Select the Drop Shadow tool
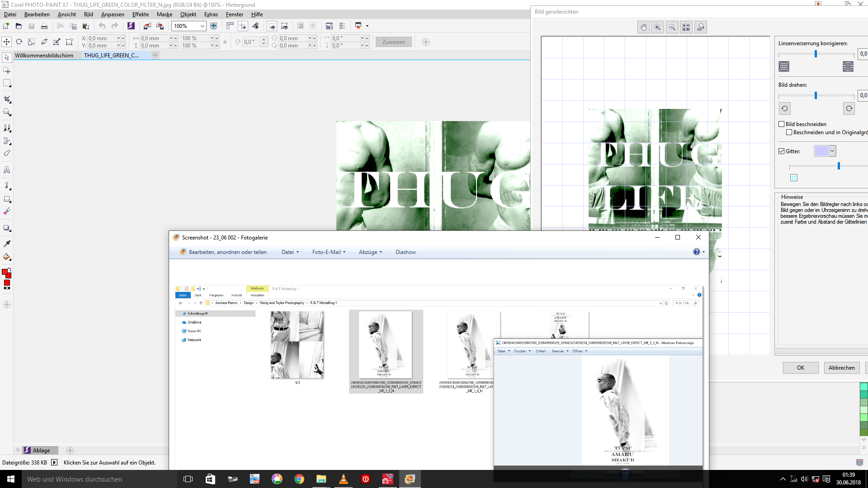The image size is (868, 488). point(7,228)
